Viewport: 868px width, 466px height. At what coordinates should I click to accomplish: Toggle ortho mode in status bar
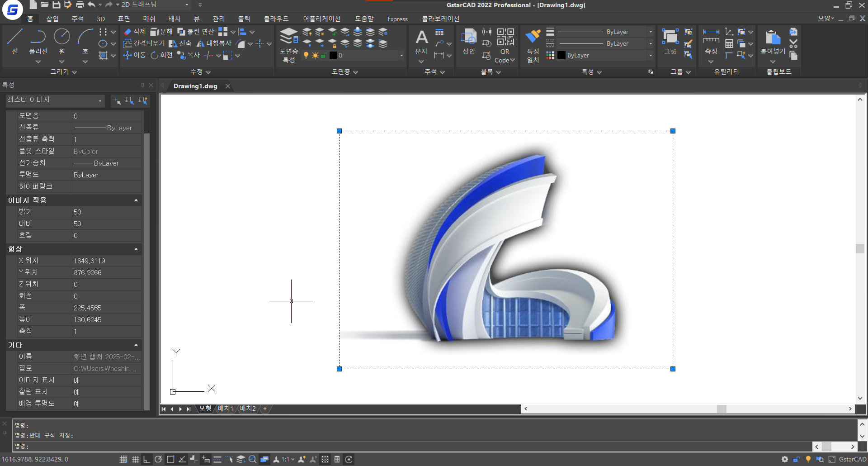click(x=146, y=459)
